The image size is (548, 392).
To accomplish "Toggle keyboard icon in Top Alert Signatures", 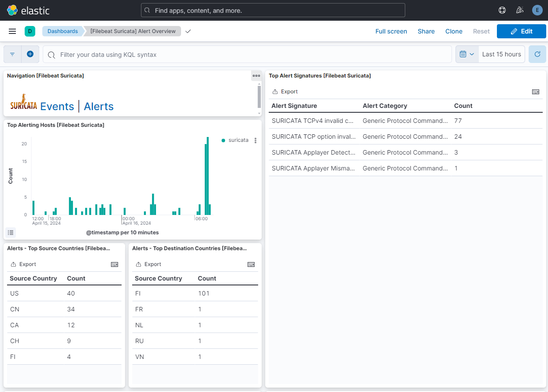I will [x=536, y=92].
